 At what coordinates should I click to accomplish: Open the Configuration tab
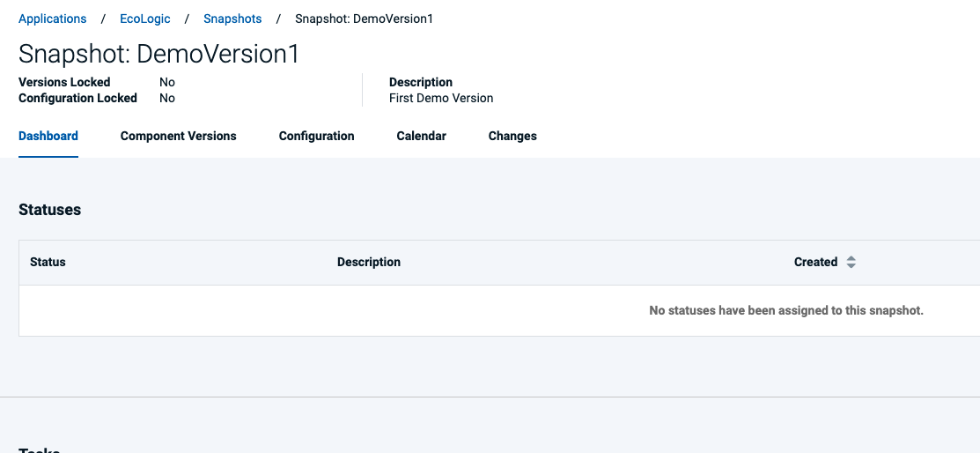pyautogui.click(x=316, y=136)
